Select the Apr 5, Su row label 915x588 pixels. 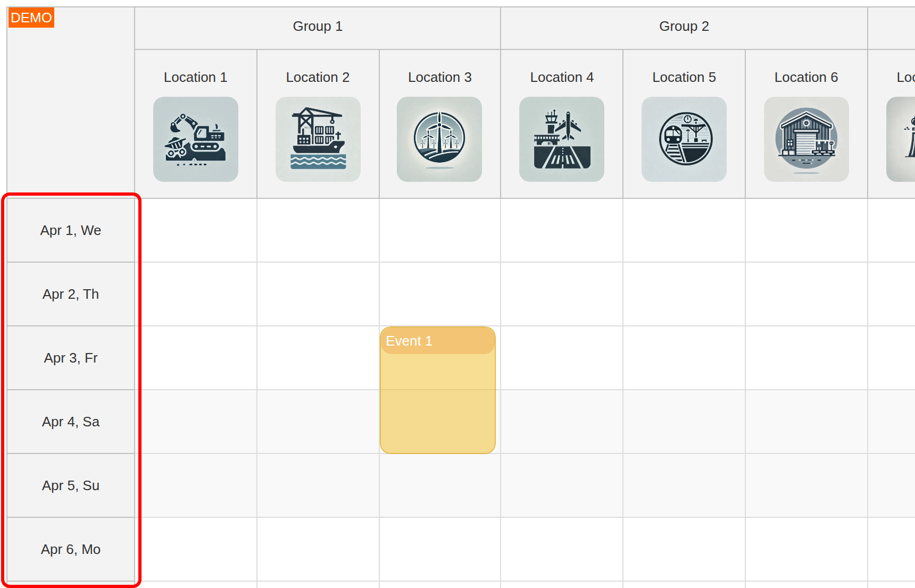click(x=71, y=485)
